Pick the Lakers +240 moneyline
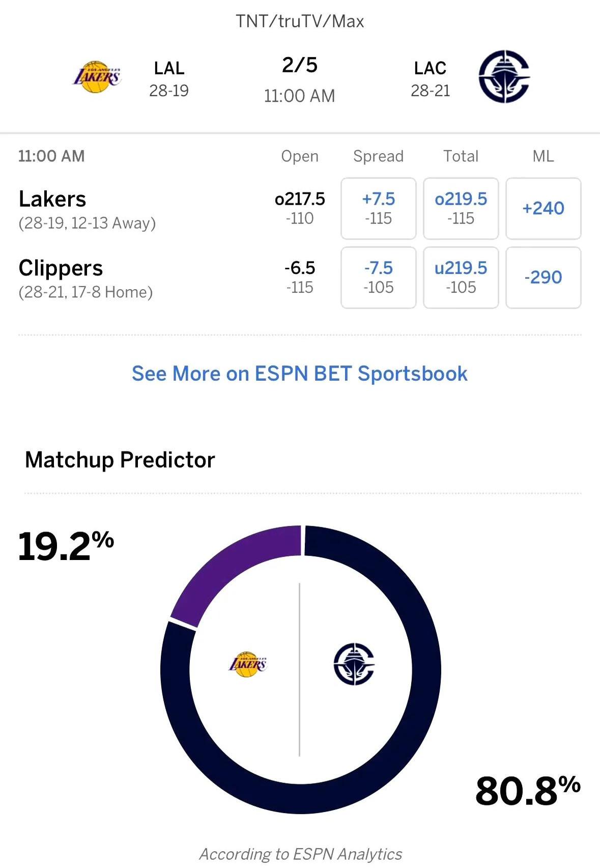Image resolution: width=600 pixels, height=868 pixels. click(544, 208)
